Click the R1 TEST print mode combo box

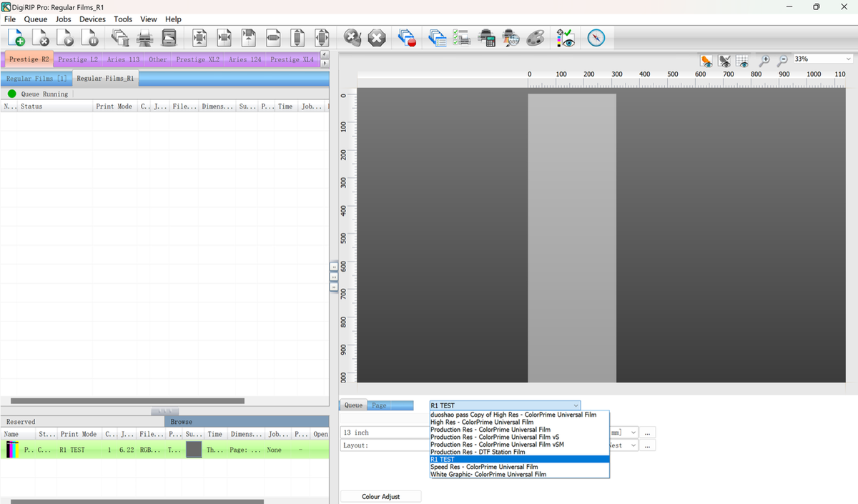tap(505, 405)
